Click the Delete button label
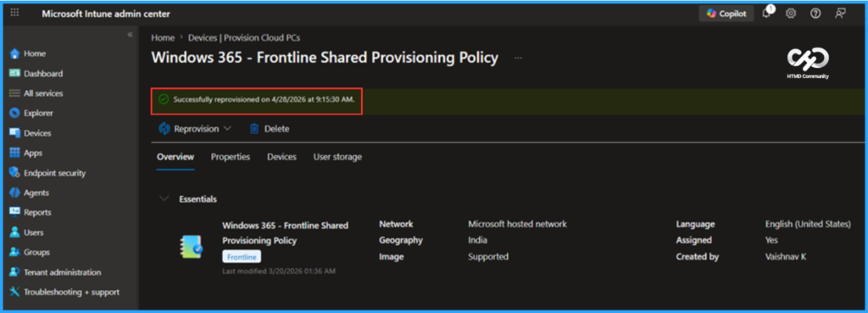The height and width of the screenshot is (313, 868). (x=277, y=129)
